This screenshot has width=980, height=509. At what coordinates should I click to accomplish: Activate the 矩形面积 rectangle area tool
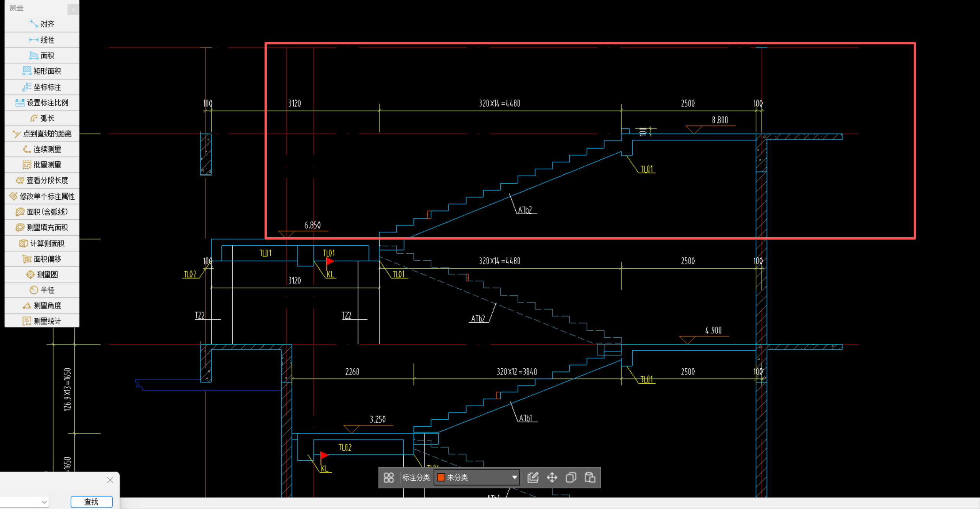pos(42,71)
